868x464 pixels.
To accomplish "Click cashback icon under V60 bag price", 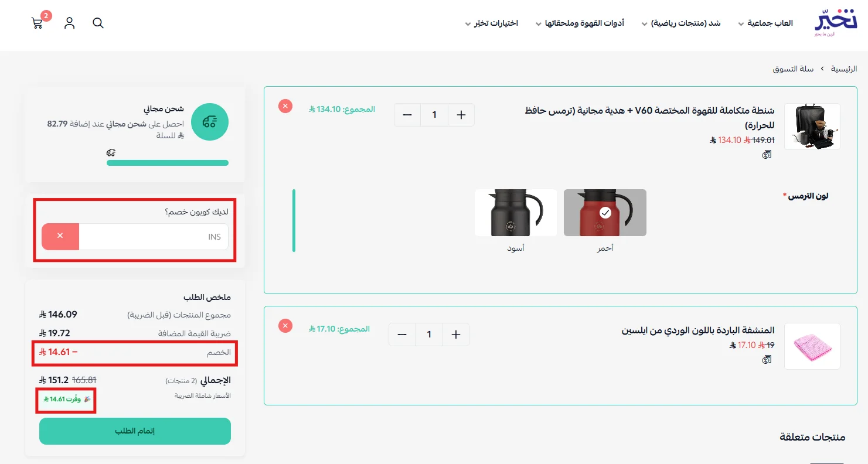I will (x=767, y=155).
